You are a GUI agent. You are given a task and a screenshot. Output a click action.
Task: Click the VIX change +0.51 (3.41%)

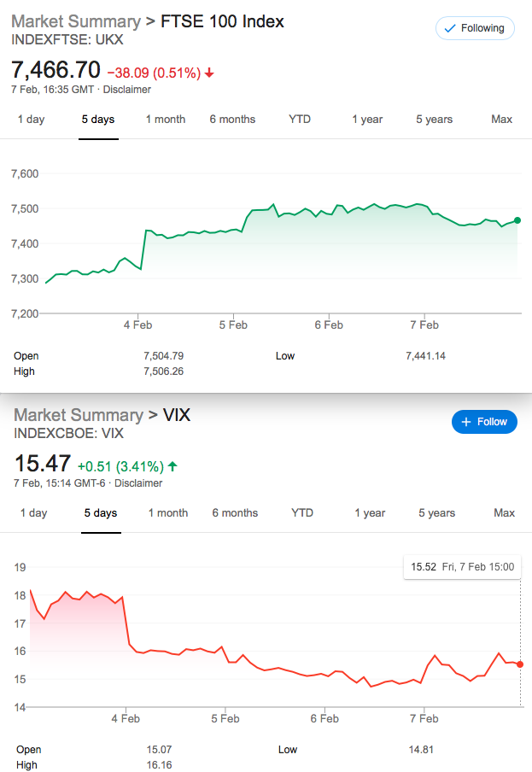click(x=120, y=466)
